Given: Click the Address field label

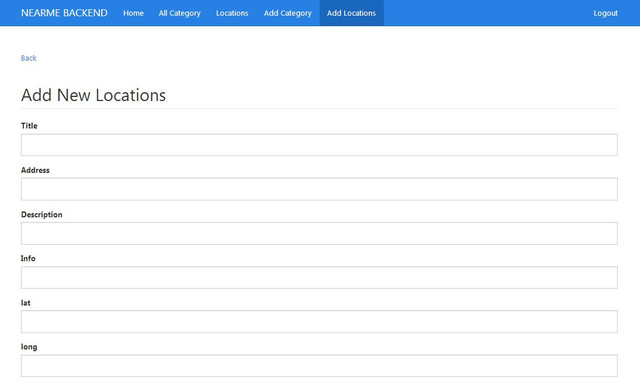Looking at the screenshot, I should [35, 170].
